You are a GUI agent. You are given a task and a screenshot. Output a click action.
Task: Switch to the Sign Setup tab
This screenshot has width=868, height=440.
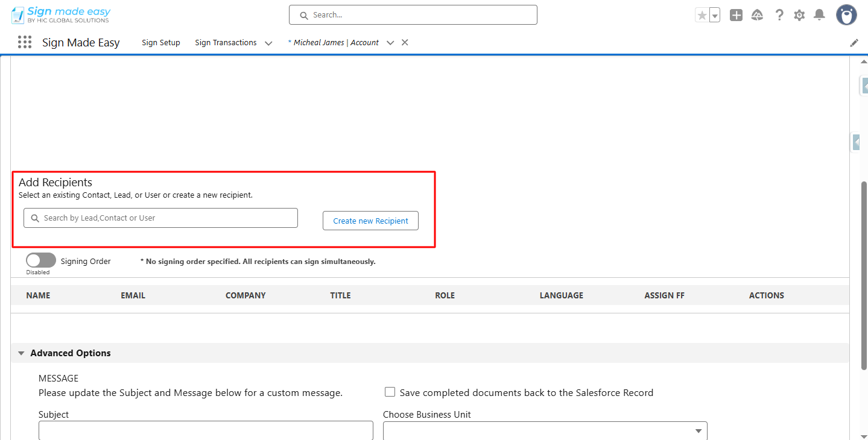[160, 43]
